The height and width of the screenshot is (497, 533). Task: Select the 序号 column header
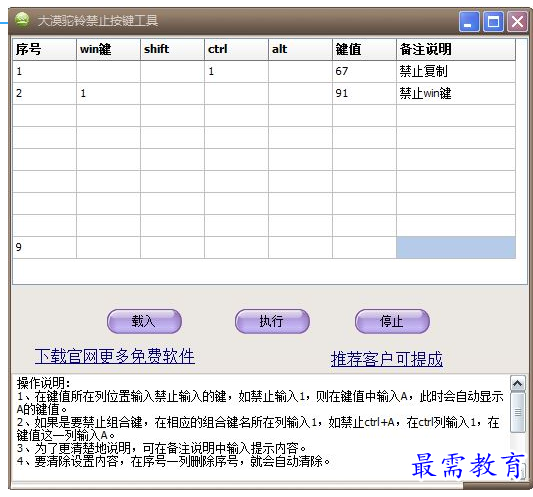(x=45, y=49)
